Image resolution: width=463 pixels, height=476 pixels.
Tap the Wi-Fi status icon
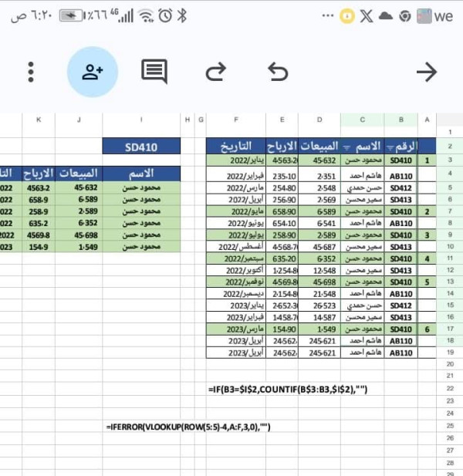(146, 15)
